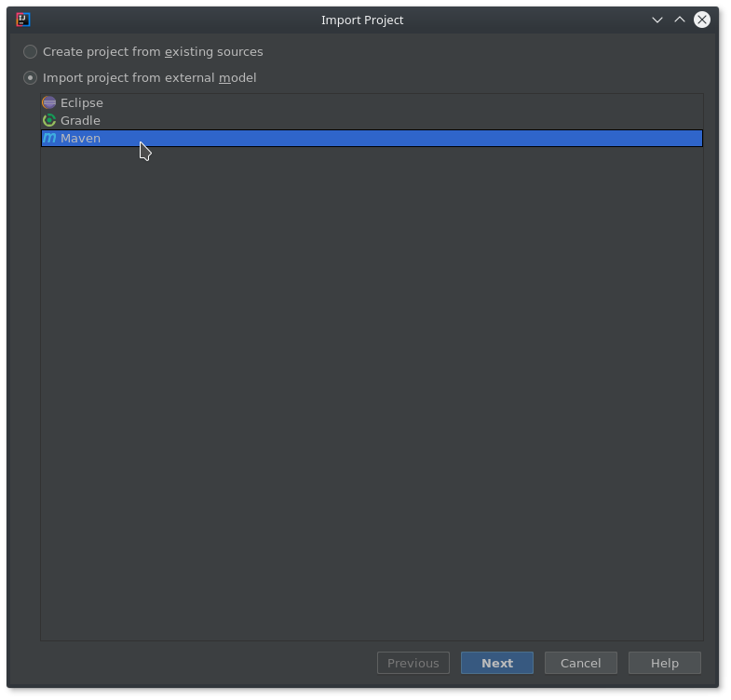Close the Import Project dialog
The image size is (731, 700).
pyautogui.click(x=702, y=20)
